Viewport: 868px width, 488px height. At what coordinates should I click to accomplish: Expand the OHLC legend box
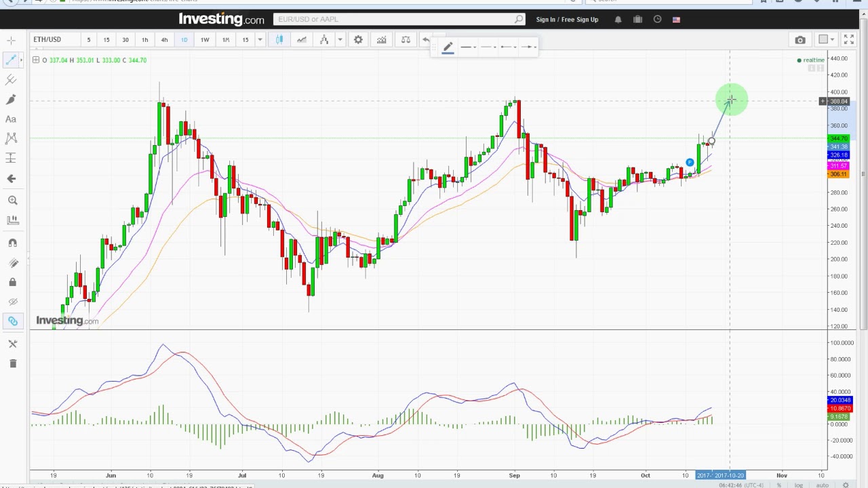click(x=36, y=60)
